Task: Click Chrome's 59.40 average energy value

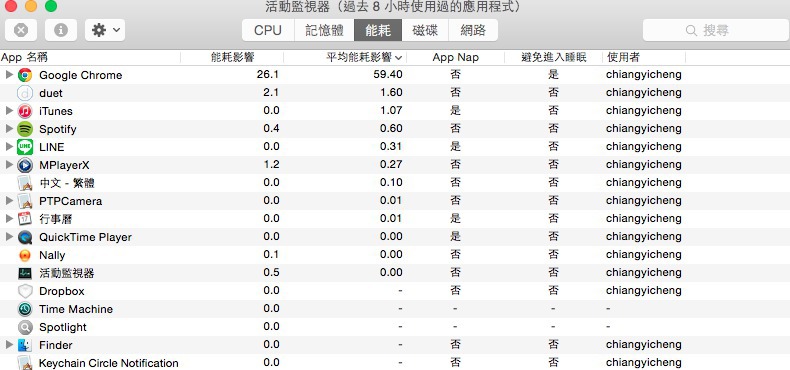Action: pos(388,75)
